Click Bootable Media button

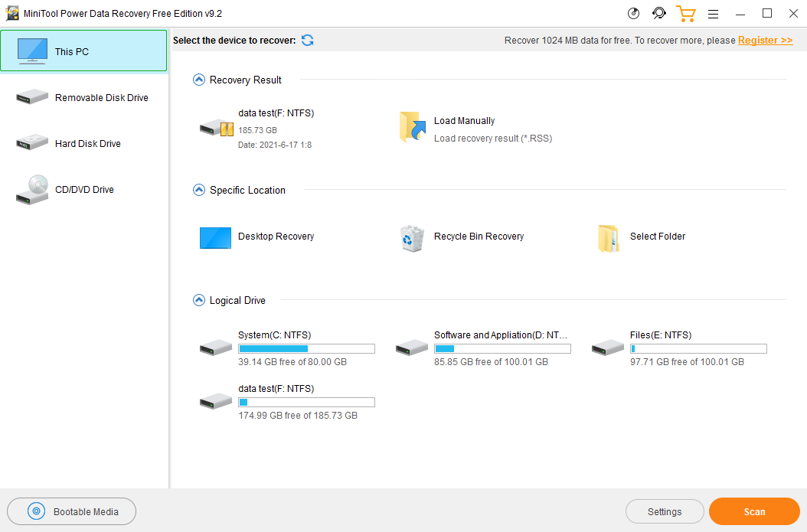(71, 511)
